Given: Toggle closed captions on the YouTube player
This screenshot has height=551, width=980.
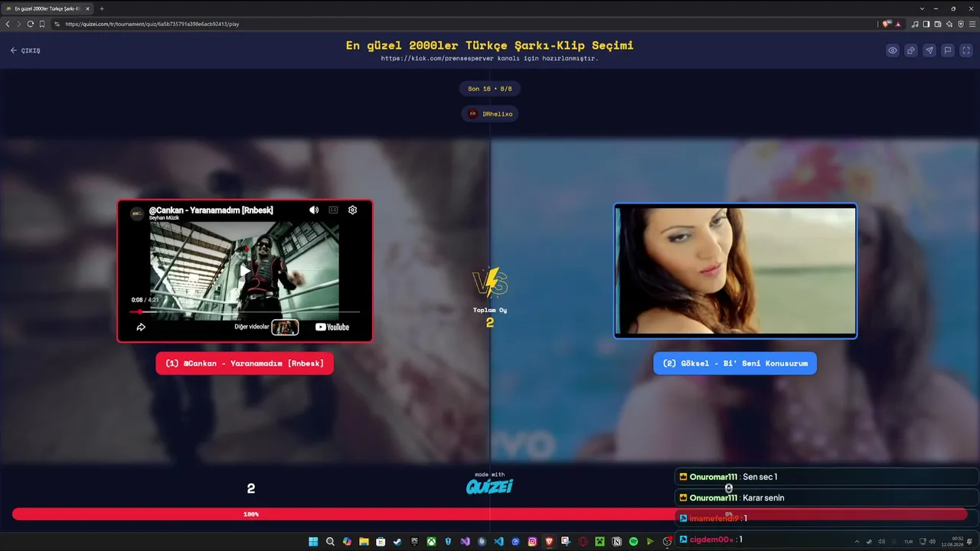Looking at the screenshot, I should click(x=333, y=210).
